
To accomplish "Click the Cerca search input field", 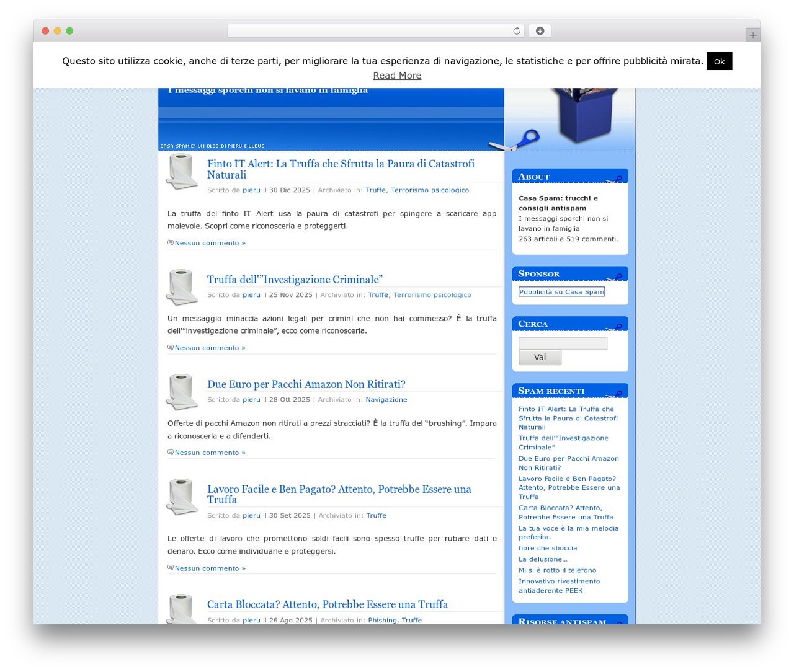I will click(563, 343).
